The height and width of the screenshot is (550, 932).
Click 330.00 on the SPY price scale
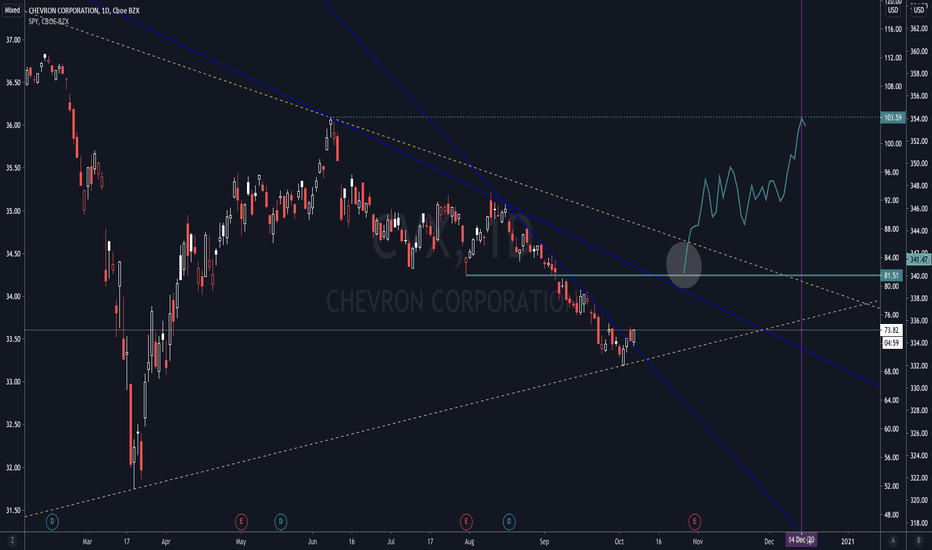[919, 388]
